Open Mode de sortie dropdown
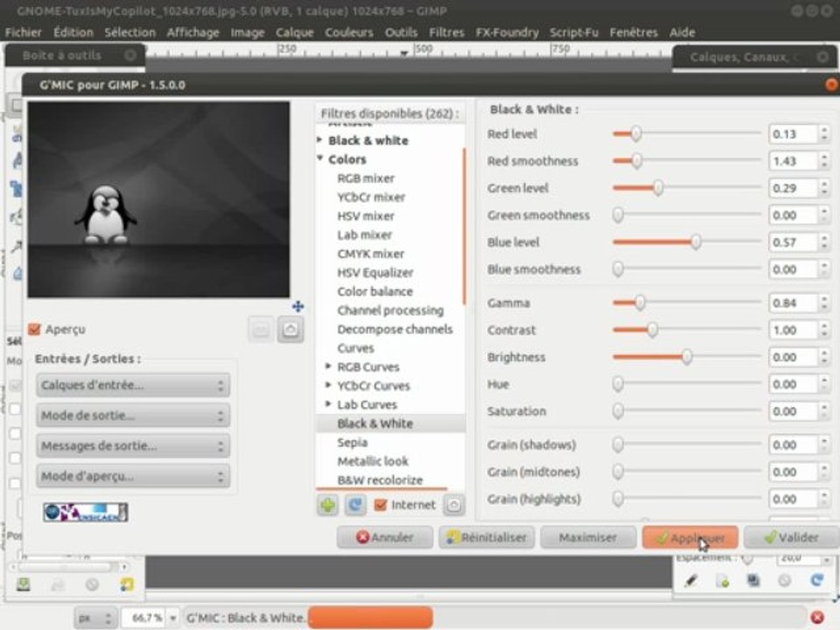840x630 pixels. click(133, 415)
